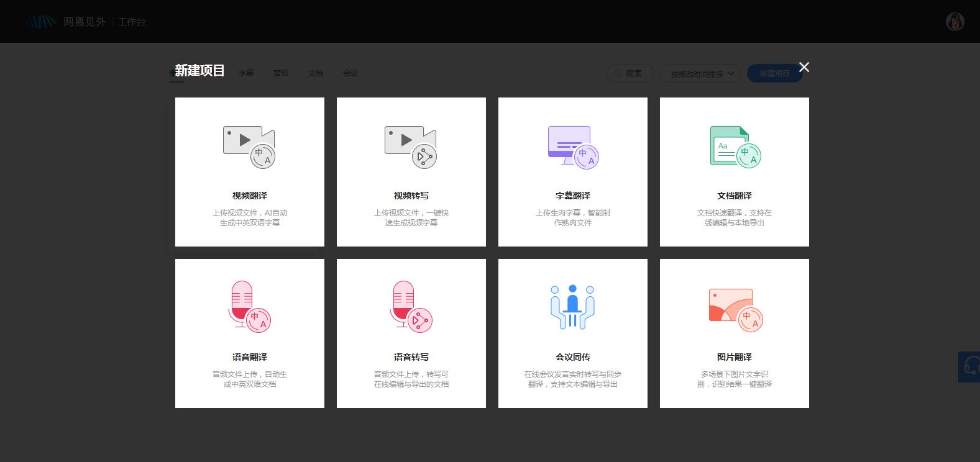Switch to the 字幕 tab
980x462 pixels.
[x=246, y=73]
